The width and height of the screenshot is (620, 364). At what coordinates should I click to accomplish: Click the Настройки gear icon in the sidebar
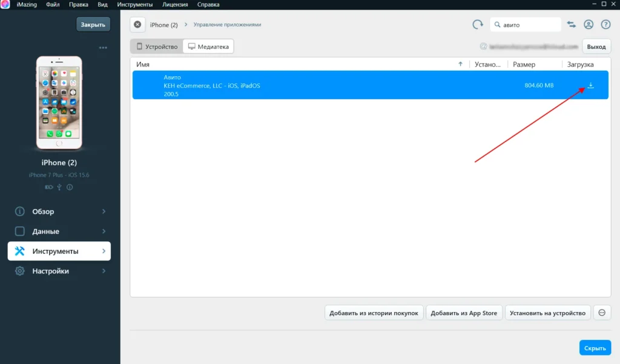click(20, 271)
